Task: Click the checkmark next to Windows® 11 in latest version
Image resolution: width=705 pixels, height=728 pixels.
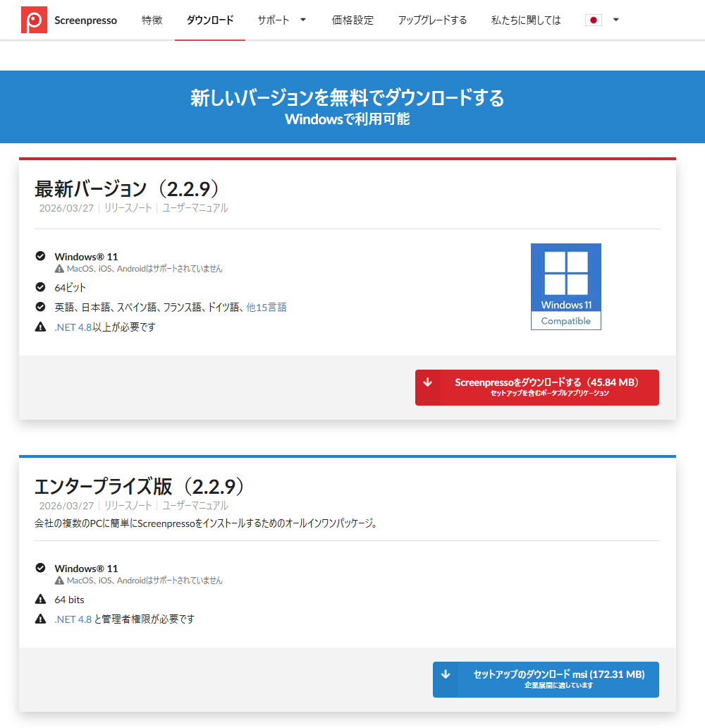Action: click(x=40, y=256)
